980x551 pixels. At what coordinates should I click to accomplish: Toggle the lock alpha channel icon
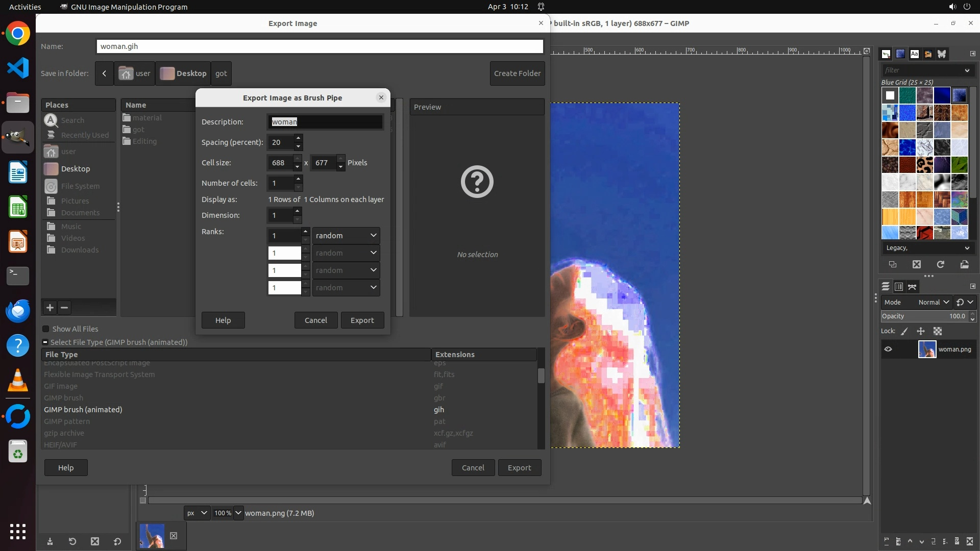pos(938,331)
